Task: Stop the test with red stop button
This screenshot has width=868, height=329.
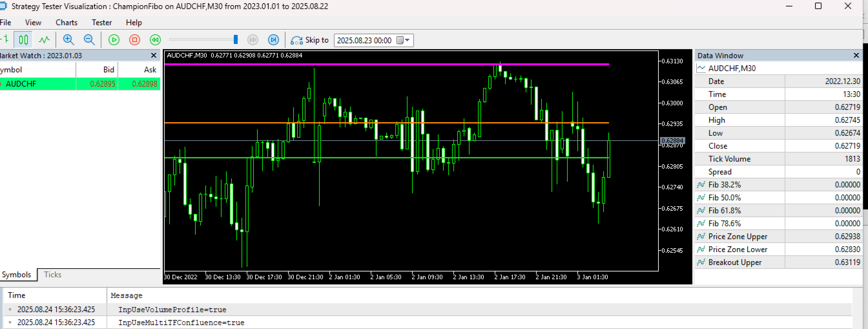Action: tap(134, 40)
